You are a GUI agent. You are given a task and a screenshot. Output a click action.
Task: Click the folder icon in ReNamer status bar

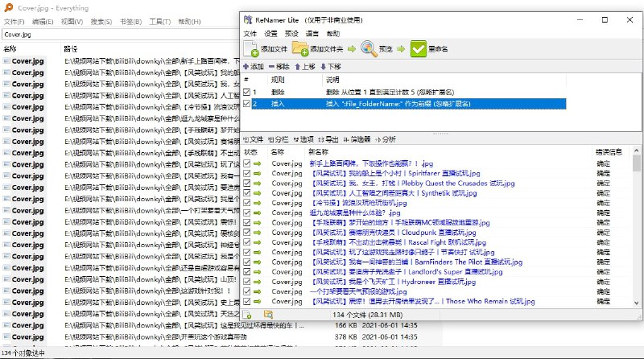click(268, 315)
